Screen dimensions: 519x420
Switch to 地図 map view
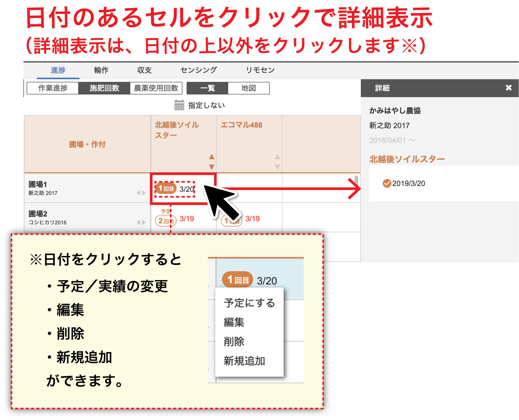[x=249, y=88]
